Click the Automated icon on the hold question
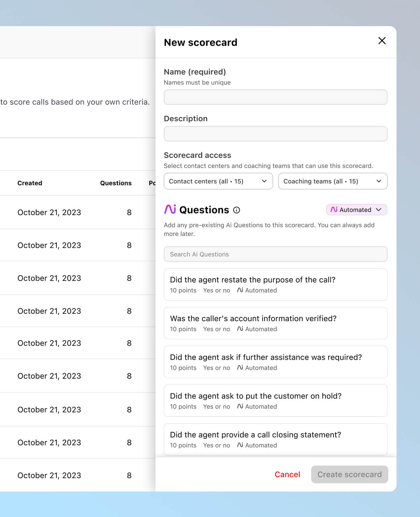420x517 pixels. [x=240, y=407]
